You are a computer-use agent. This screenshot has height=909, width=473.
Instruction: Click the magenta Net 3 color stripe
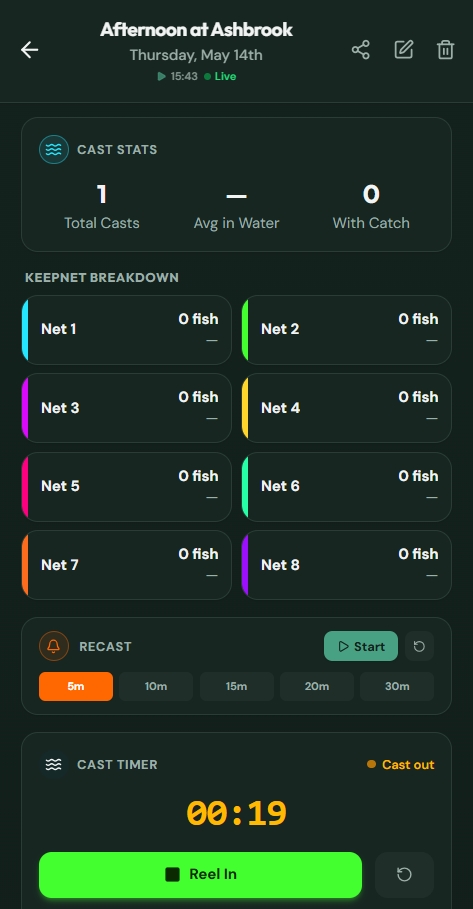24,408
